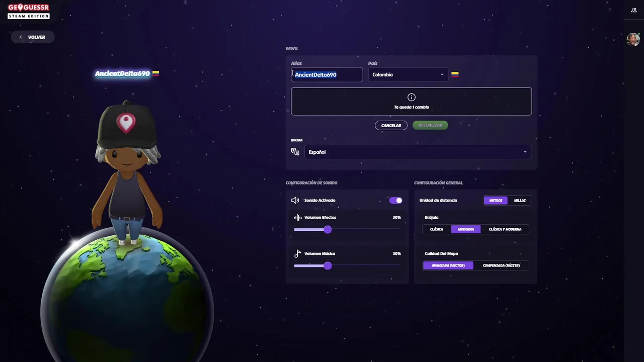Image resolution: width=644 pixels, height=362 pixels.
Task: Expand the Idioma dropdown set to Español
Action: (418, 152)
